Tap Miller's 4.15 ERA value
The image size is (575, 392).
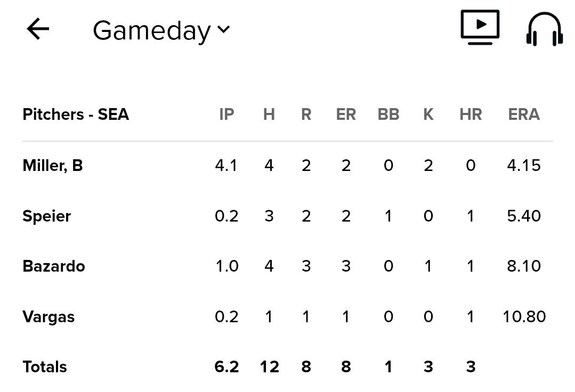(524, 166)
